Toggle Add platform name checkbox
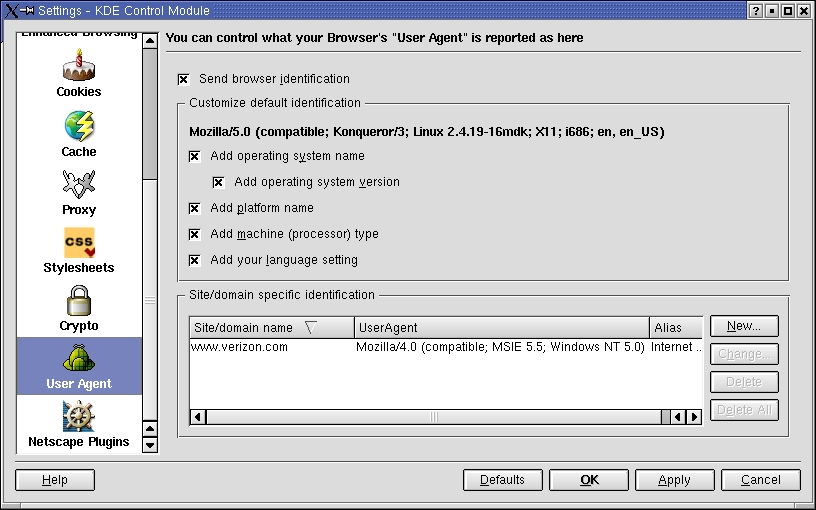Viewport: 816px width, 510px height. [195, 209]
